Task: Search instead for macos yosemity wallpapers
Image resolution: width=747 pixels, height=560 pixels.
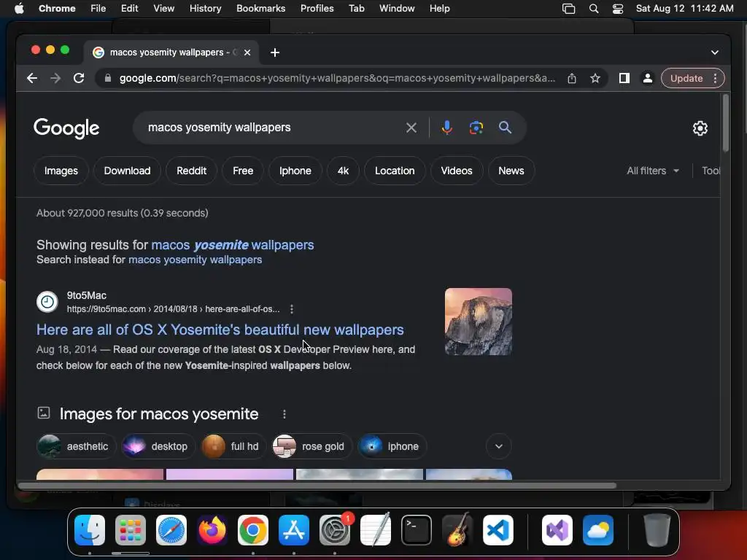Action: click(196, 260)
